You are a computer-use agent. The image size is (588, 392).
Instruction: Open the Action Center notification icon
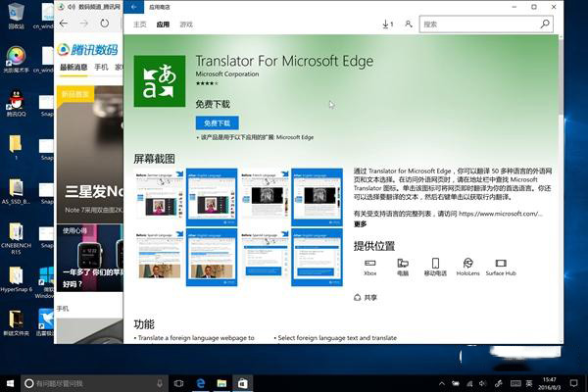pyautogui.click(x=573, y=383)
